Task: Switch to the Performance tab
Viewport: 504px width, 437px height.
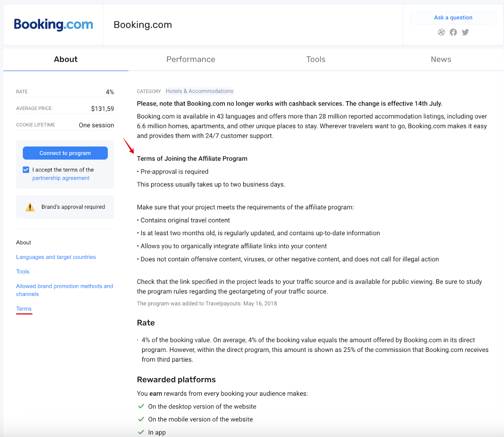Action: click(x=191, y=59)
